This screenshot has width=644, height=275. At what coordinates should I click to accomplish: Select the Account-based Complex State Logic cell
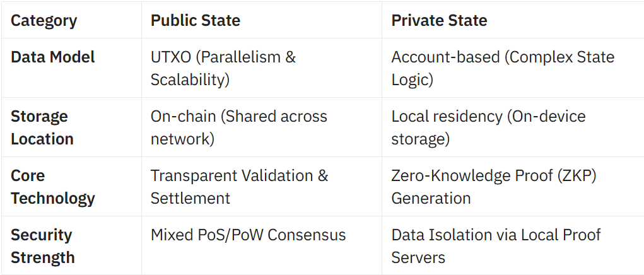click(x=503, y=68)
